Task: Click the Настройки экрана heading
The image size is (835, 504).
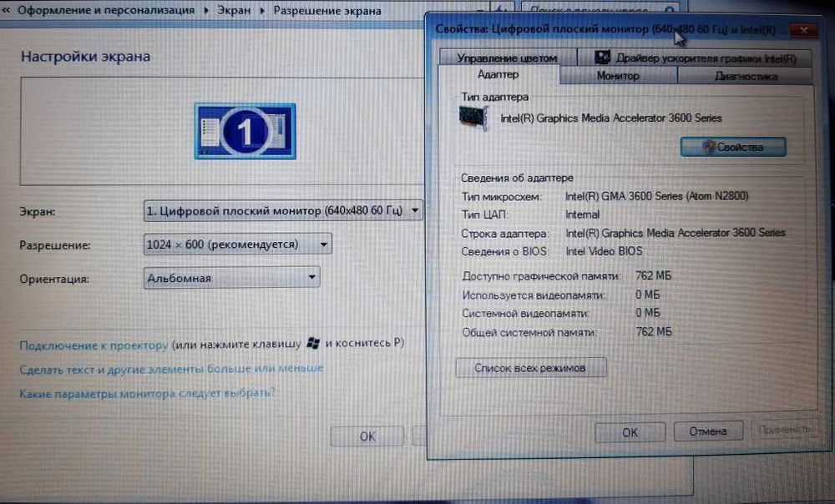Action: [85, 57]
